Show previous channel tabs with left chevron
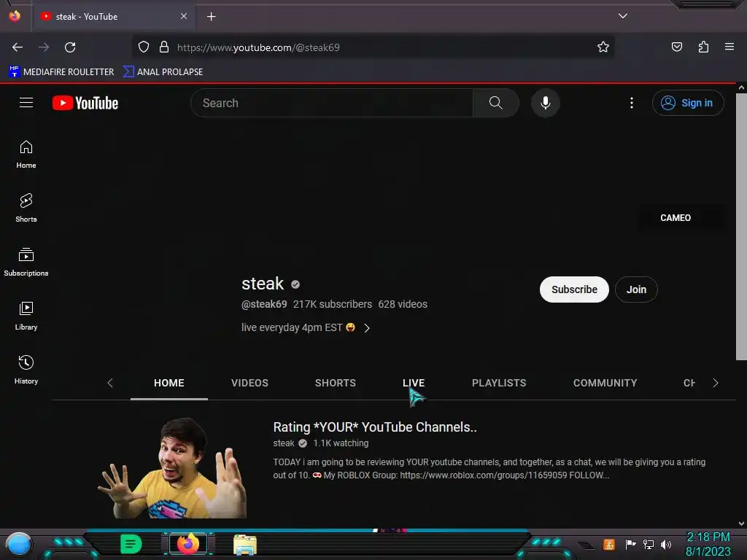Viewport: 747px width, 560px height. pyautogui.click(x=110, y=383)
